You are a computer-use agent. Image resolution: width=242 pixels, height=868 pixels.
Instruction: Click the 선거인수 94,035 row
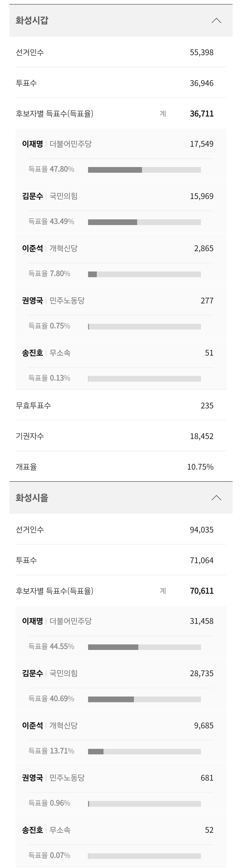[121, 529]
